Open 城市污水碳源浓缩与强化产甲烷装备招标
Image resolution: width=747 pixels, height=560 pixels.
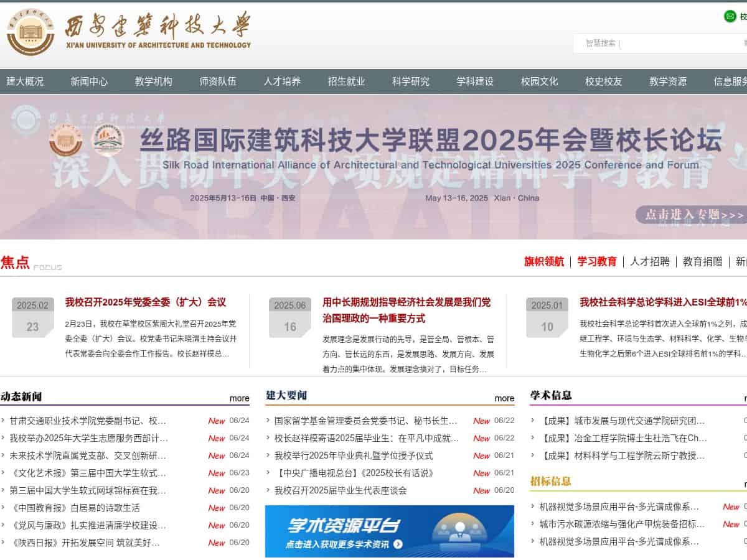point(622,524)
